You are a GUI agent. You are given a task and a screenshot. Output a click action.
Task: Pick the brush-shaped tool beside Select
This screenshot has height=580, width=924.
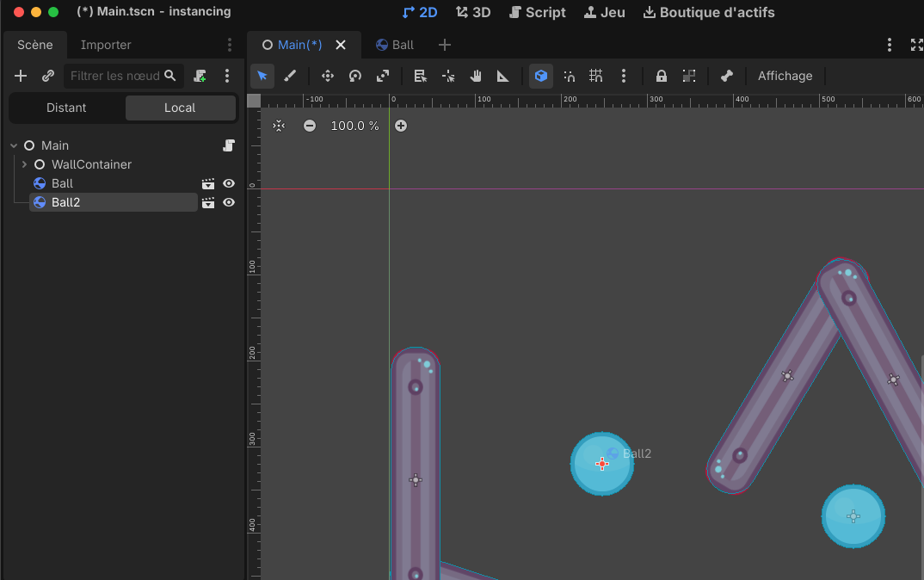[290, 76]
